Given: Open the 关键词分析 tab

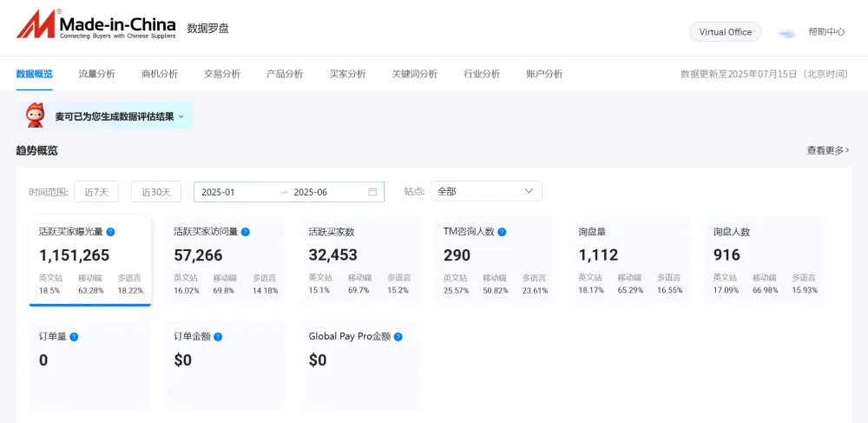Looking at the screenshot, I should pyautogui.click(x=414, y=74).
